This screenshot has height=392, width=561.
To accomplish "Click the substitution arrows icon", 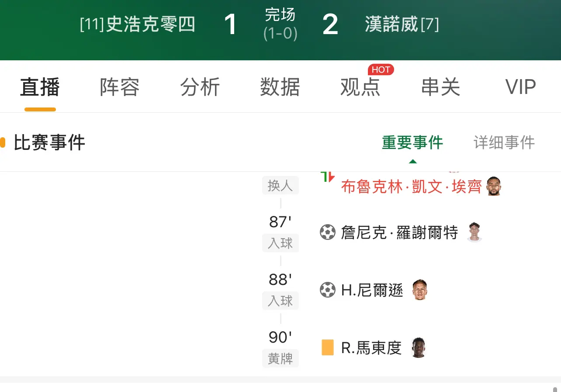I will pyautogui.click(x=328, y=177).
